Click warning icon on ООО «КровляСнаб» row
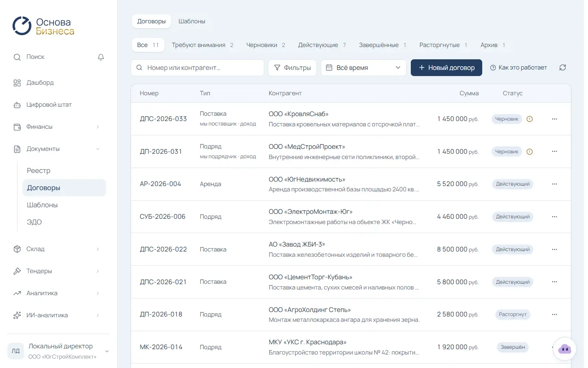Image resolution: width=588 pixels, height=368 pixels. tap(530, 119)
